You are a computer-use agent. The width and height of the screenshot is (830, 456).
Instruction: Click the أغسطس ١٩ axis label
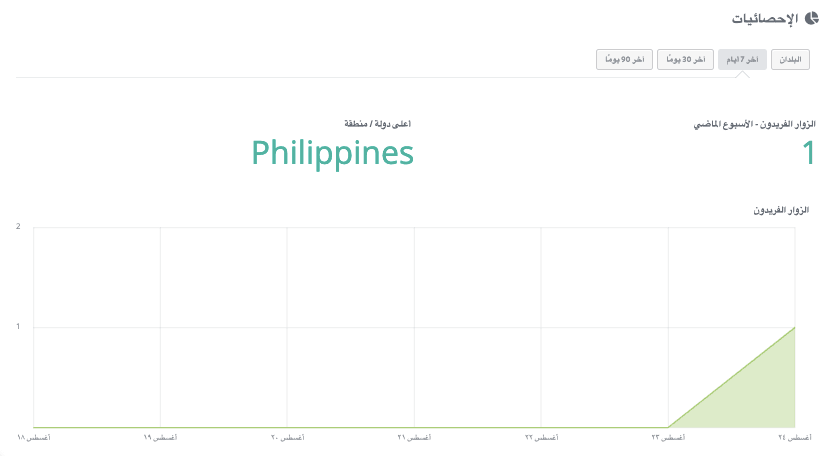(160, 437)
